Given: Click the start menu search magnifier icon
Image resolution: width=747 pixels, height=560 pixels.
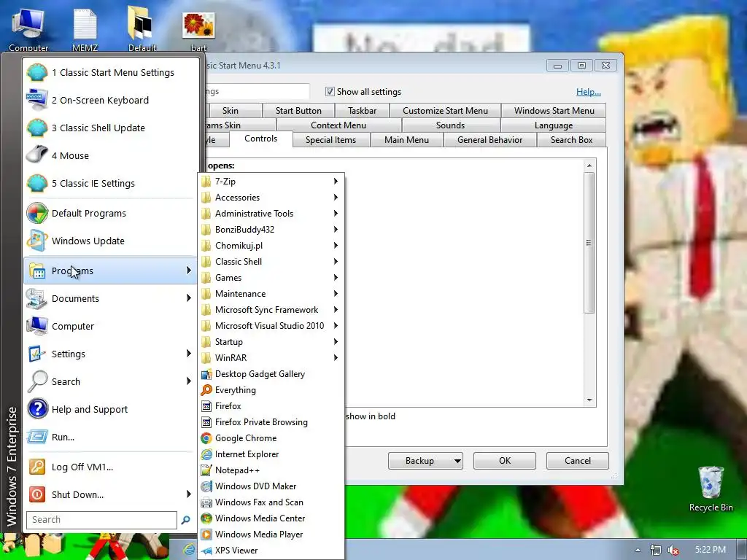Looking at the screenshot, I should coord(186,520).
